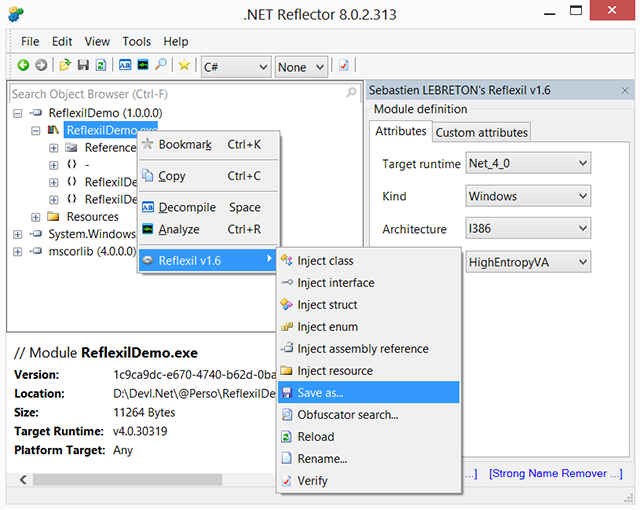Click the Strong Name Remover link

point(556,473)
